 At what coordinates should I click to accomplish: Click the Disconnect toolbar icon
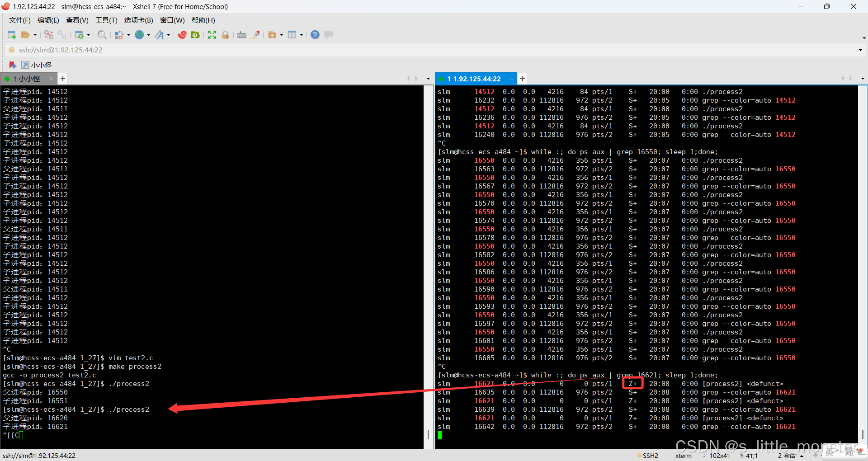tap(49, 35)
